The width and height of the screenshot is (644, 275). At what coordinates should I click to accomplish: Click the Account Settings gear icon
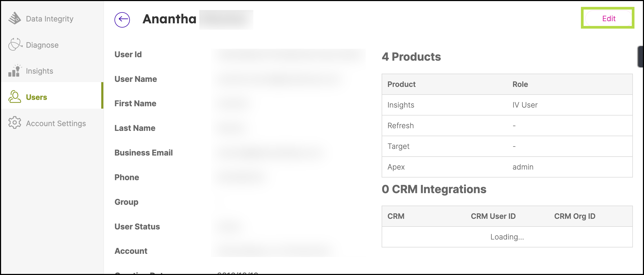pyautogui.click(x=15, y=123)
